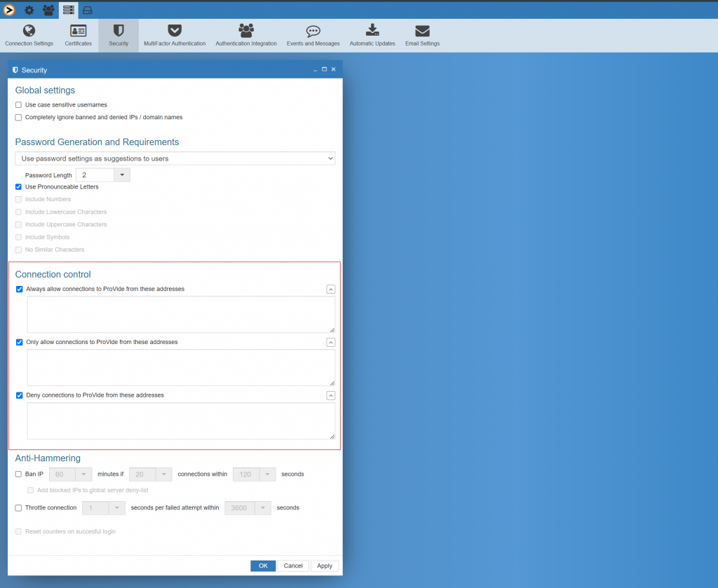Uncheck Use Pronounceable Letters
Image resolution: width=718 pixels, height=588 pixels.
(x=18, y=186)
